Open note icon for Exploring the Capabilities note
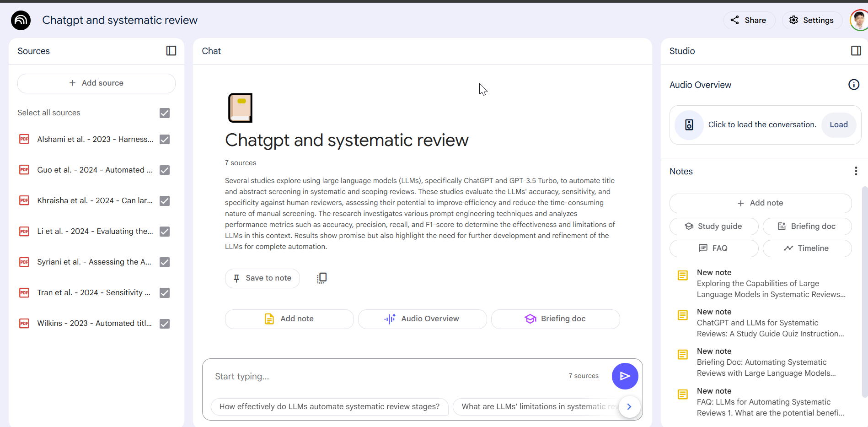 [682, 276]
